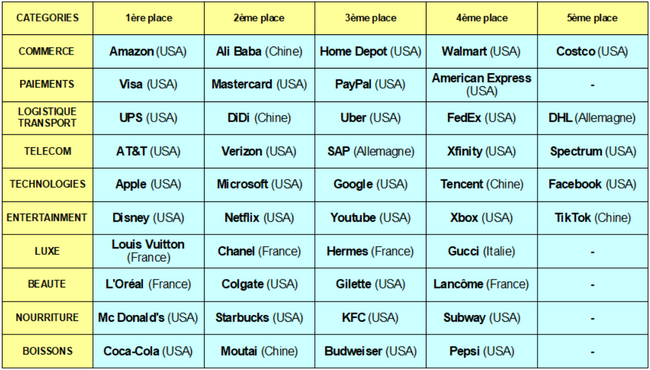Click the LOGISTIQUE TRANSPORT row label
Image resolution: width=650 pixels, height=370 pixels.
47,118
